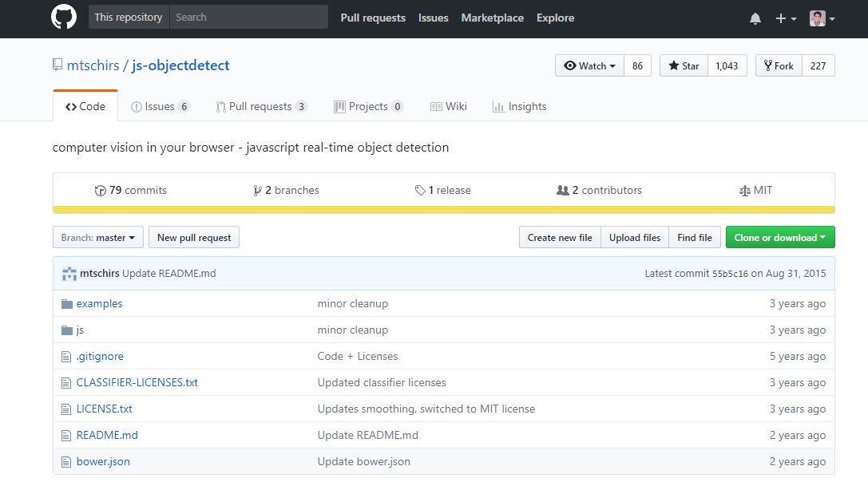Switch to the Projects tab

coord(368,106)
